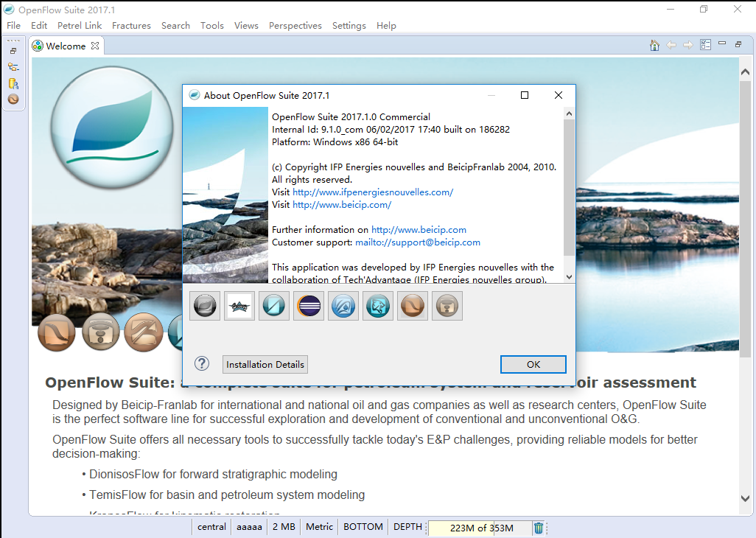756x538 pixels.
Task: Open the Settings menu
Action: coord(349,26)
